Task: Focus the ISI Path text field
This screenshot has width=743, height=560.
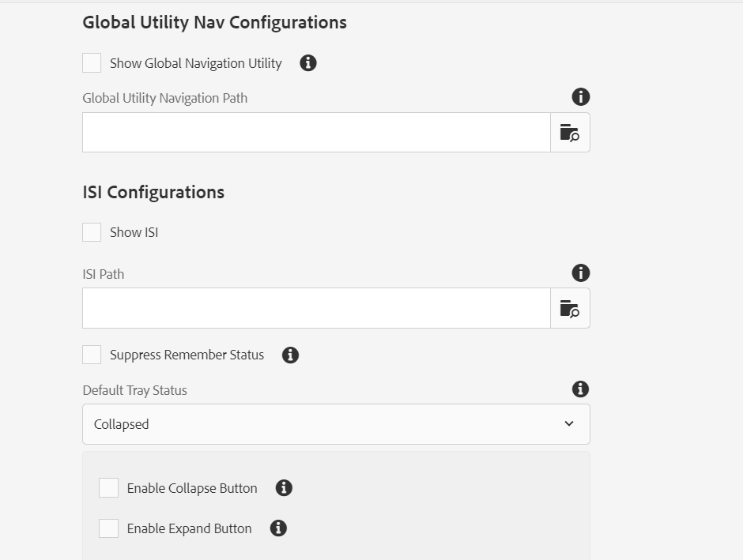Action: [316, 308]
